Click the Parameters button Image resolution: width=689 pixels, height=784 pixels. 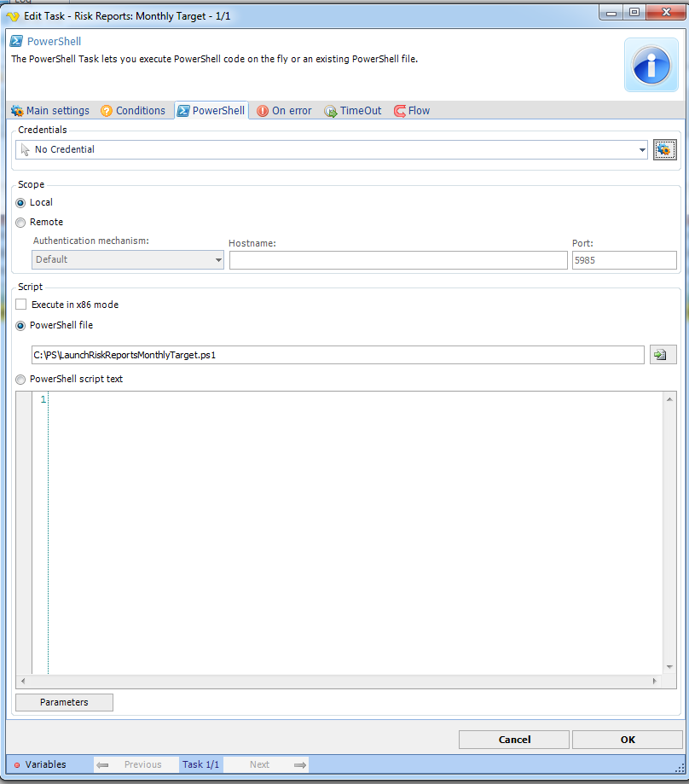[64, 702]
